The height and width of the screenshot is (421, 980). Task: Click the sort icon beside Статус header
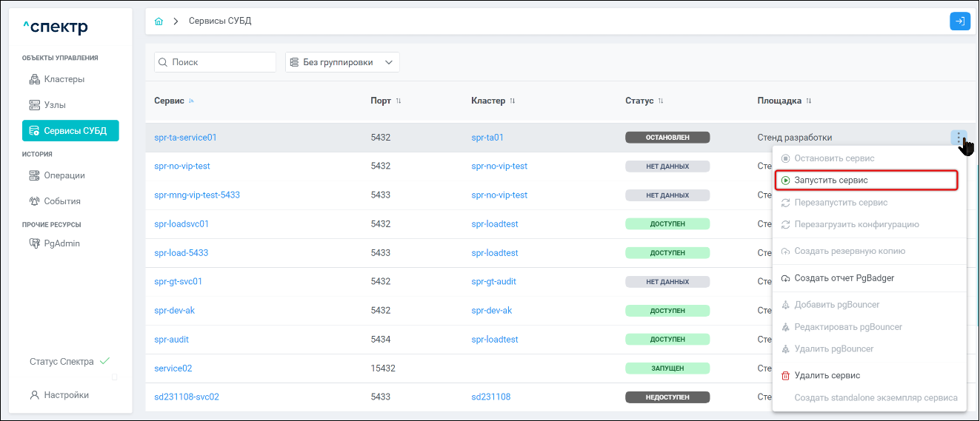click(661, 101)
